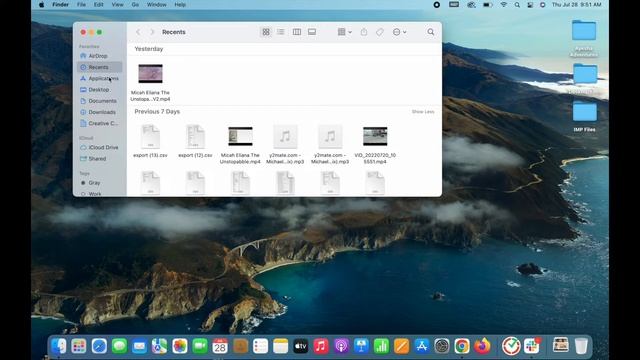Open the Edit menu
The width and height of the screenshot is (640, 360).
pos(98,5)
